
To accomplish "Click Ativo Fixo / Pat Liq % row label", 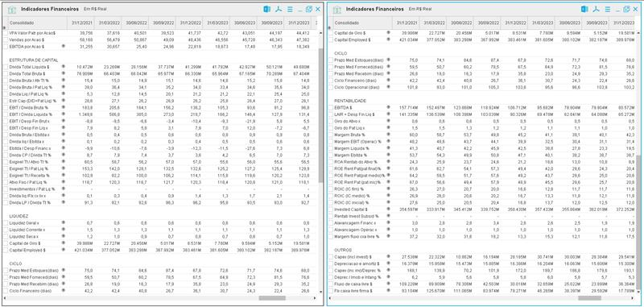I will [27, 182].
